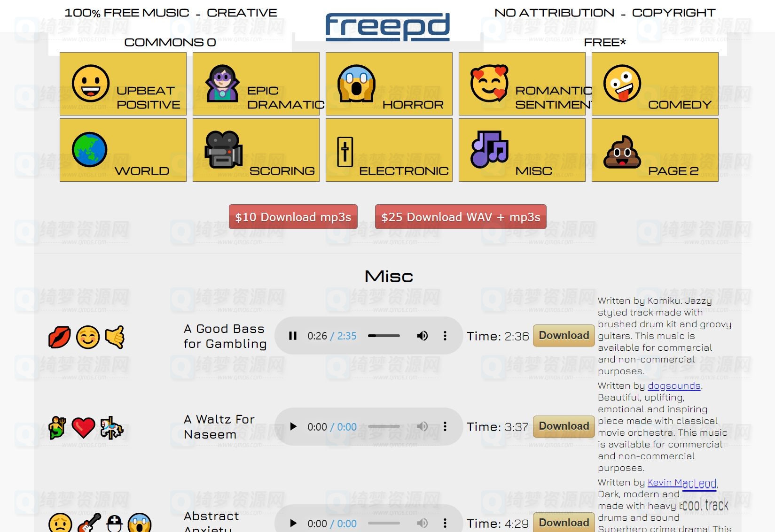Click A Waltz For Naseem progress bar

pos(384,426)
